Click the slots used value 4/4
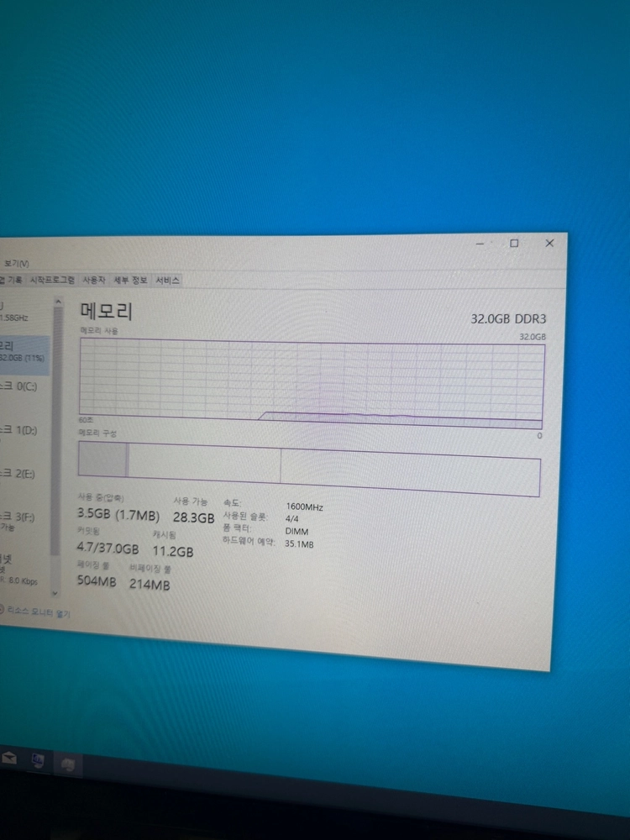Screen dimensions: 630x840 coord(292,518)
